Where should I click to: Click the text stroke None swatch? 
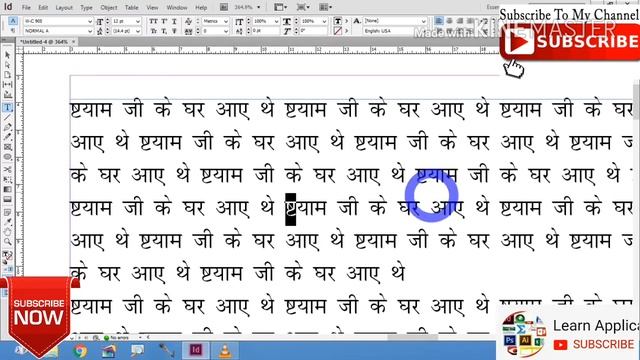338,31
